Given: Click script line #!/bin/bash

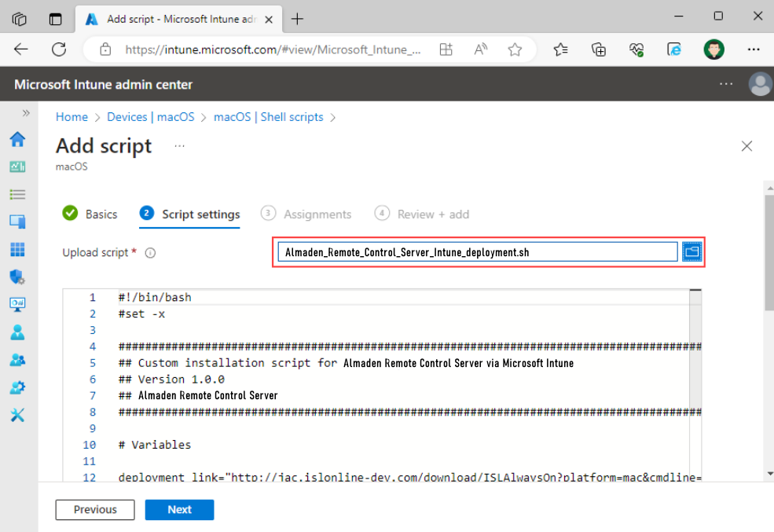Looking at the screenshot, I should click(x=155, y=297).
